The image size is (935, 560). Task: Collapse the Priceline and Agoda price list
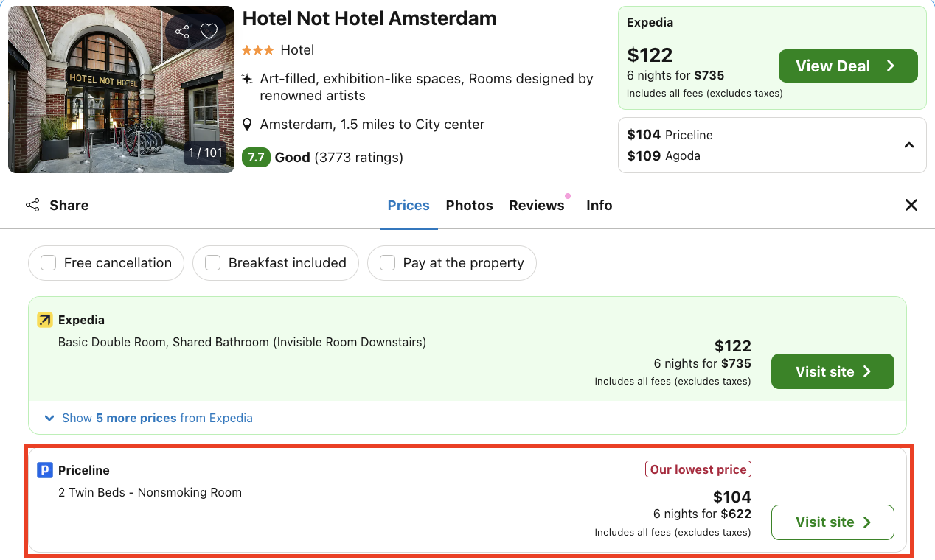pos(909,145)
